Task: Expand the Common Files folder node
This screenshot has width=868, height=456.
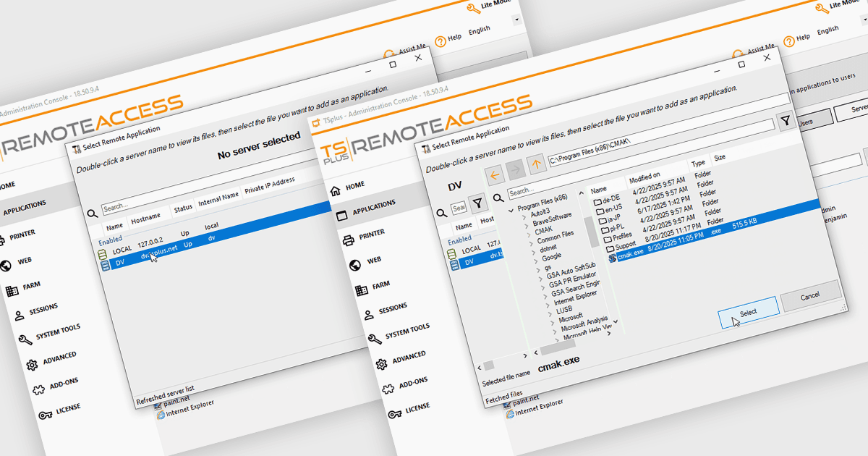Action: point(532,245)
